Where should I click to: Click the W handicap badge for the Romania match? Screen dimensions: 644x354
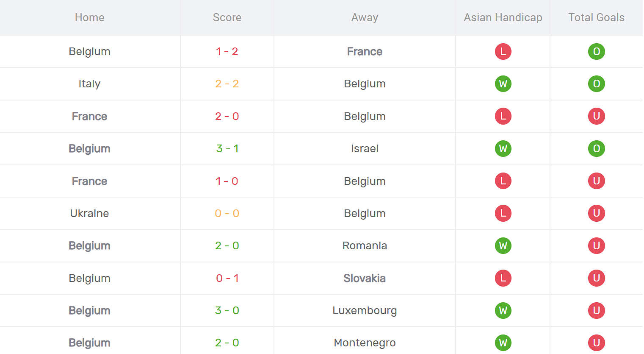(x=503, y=246)
